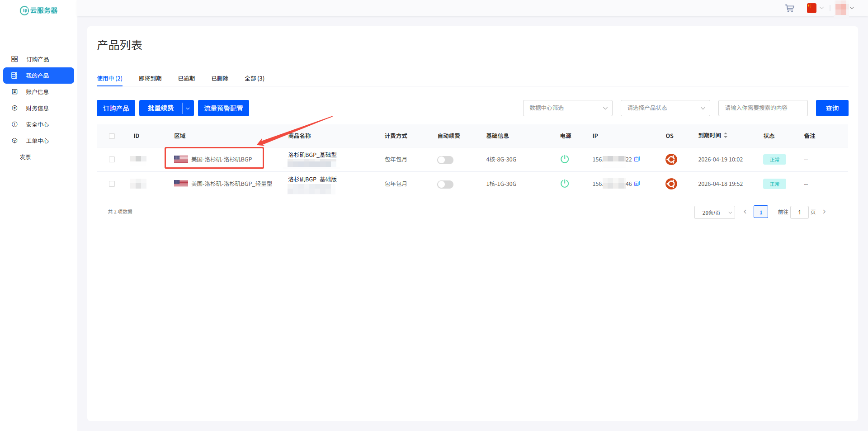This screenshot has height=431, width=868.
Task: Expand the 批量续费 dropdown arrow
Action: 188,109
